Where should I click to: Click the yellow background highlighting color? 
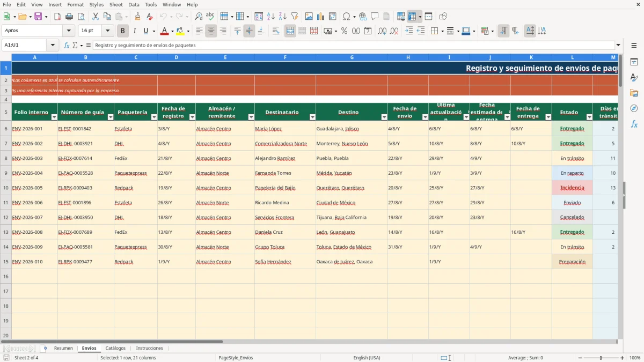180,31
